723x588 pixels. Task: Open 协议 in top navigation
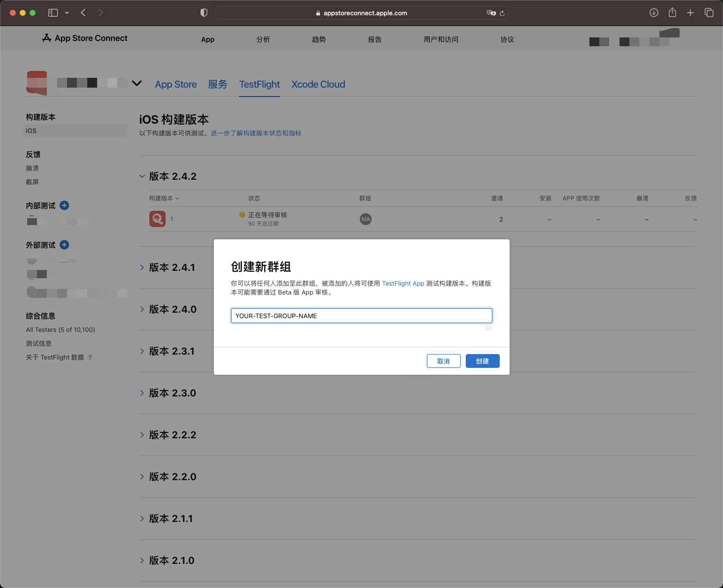(507, 39)
